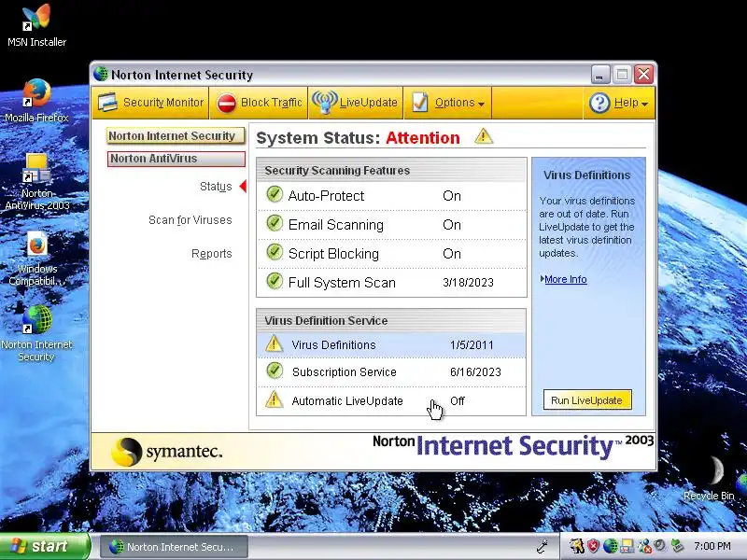The width and height of the screenshot is (747, 560).
Task: Open the Norton AntiVirus 2003 desktop shortcut
Action: 36,181
